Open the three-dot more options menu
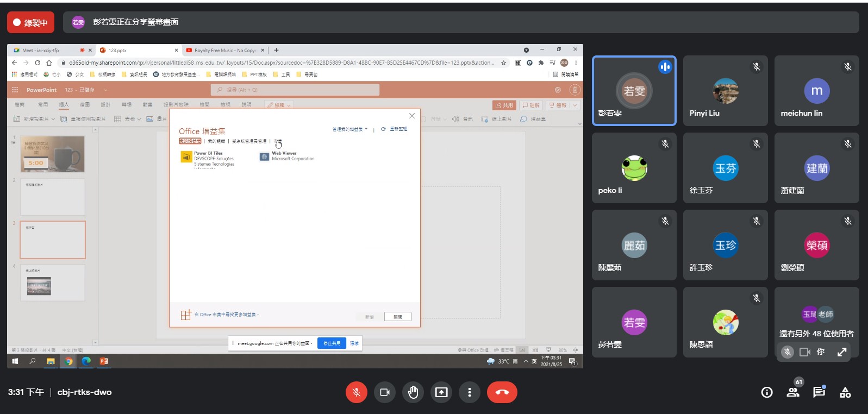Viewport: 868px width, 414px height. (x=470, y=392)
